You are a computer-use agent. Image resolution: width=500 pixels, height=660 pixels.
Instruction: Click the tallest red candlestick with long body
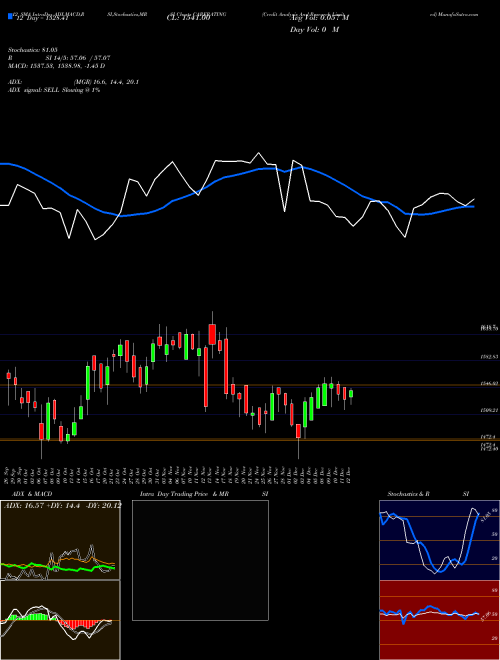tap(206, 377)
